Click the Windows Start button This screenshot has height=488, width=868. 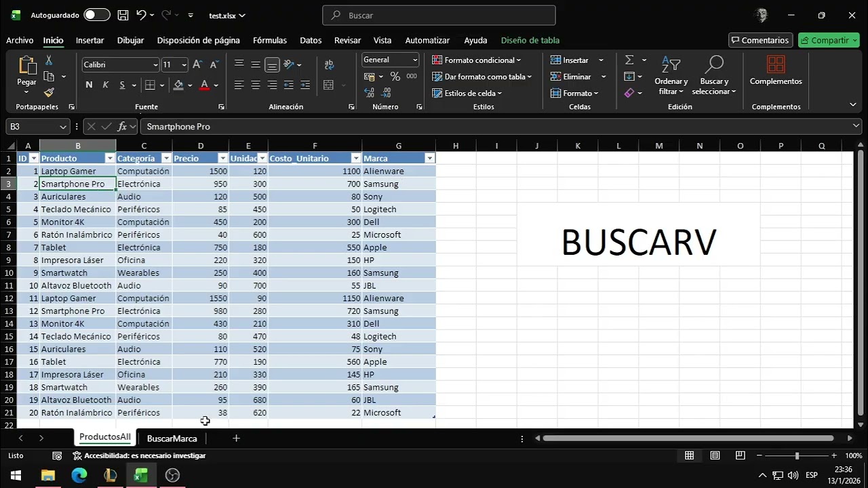pyautogui.click(x=15, y=475)
